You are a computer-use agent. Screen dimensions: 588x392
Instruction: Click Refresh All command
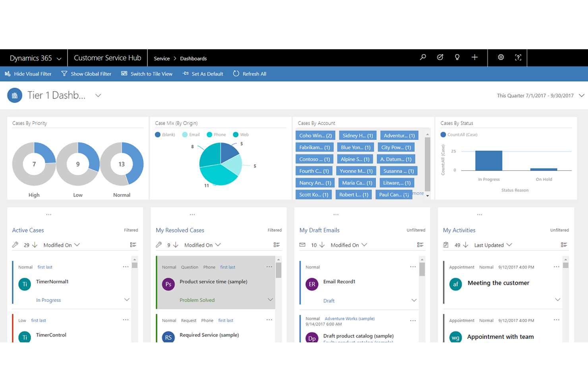pos(250,74)
